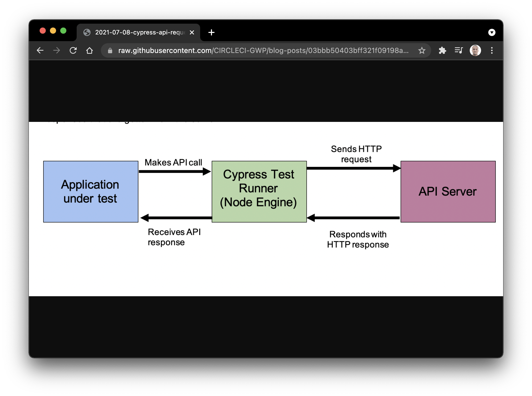The image size is (532, 396).
Task: Click the globe favicon on the active tab
Action: [x=87, y=32]
